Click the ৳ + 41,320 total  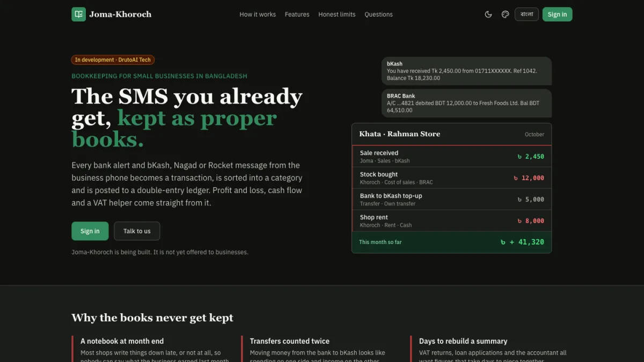pos(522,242)
